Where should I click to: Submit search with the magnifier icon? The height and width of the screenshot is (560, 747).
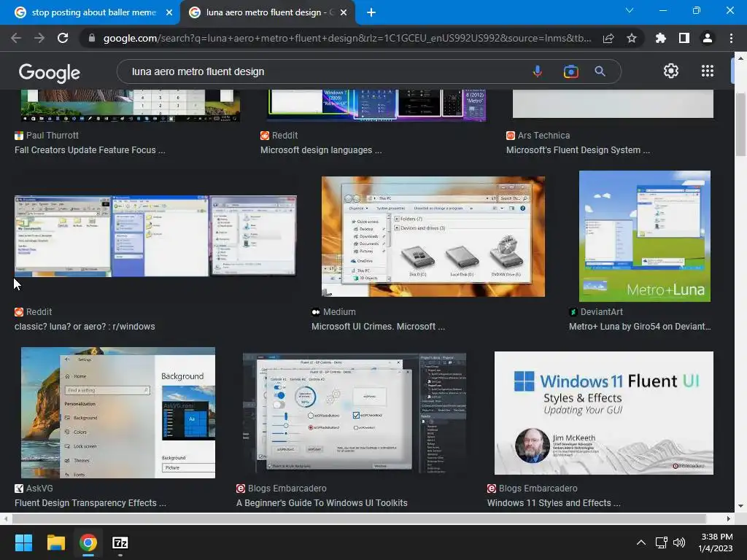coord(600,71)
